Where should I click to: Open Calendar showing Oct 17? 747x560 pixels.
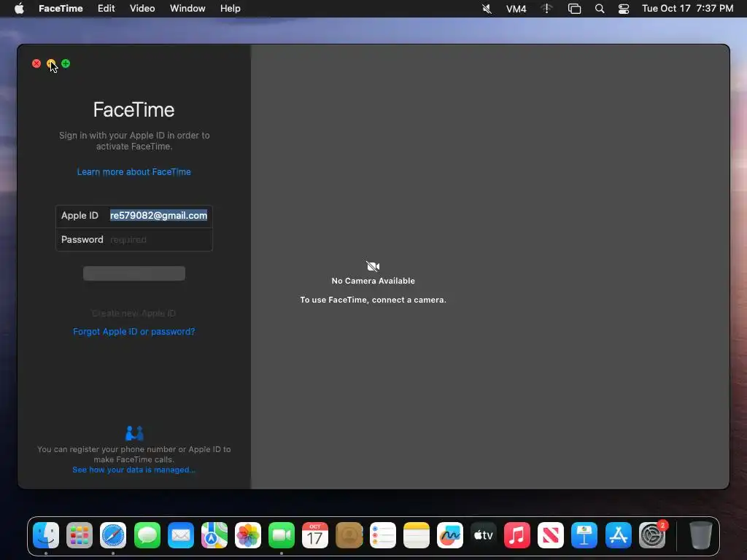[315, 535]
